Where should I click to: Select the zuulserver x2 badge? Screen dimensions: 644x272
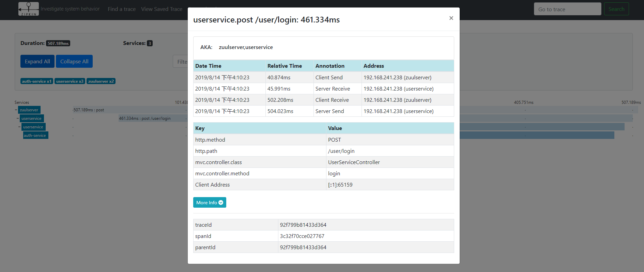pyautogui.click(x=101, y=81)
